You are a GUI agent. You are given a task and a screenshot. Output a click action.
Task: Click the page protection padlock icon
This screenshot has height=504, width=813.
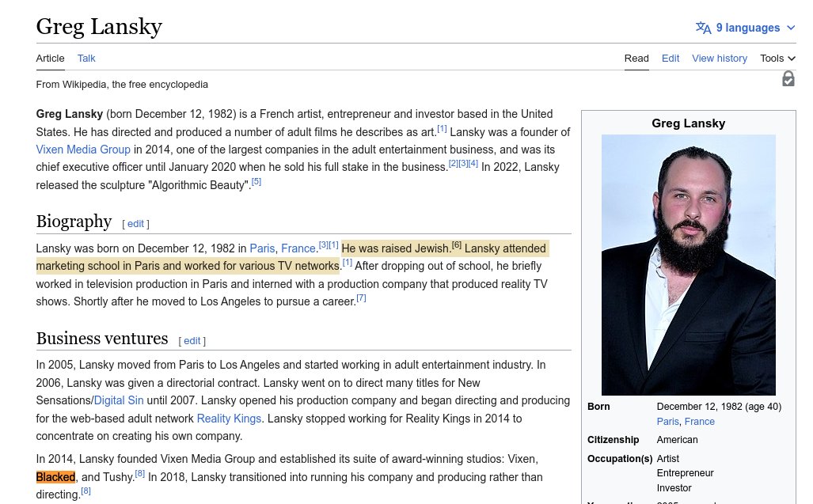tap(788, 79)
